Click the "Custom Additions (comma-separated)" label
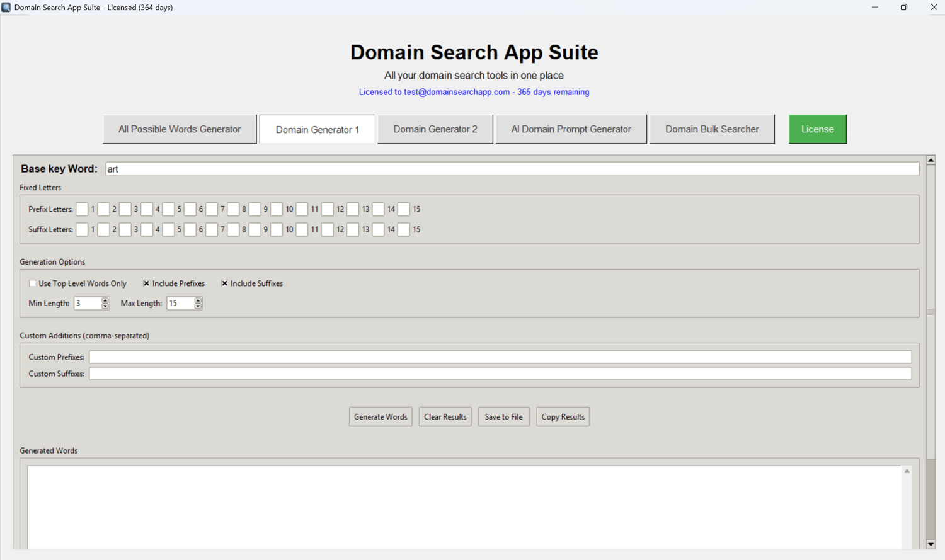The image size is (945, 560). click(x=84, y=336)
